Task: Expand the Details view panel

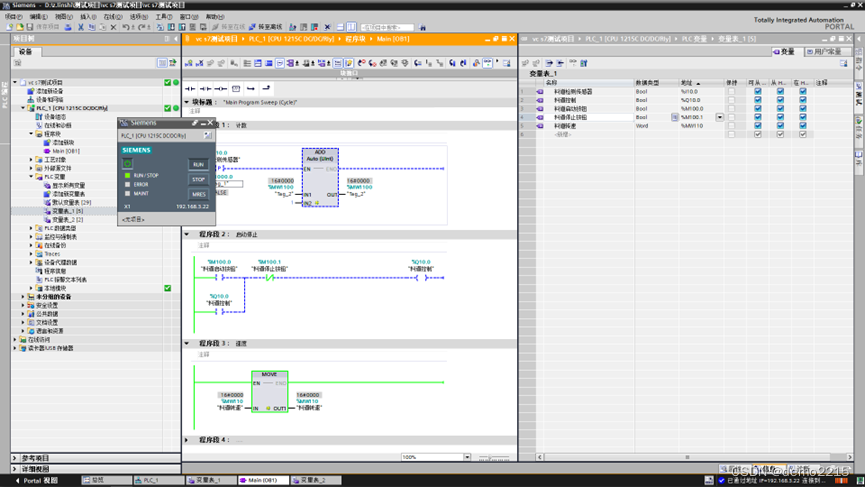Action: (15, 469)
